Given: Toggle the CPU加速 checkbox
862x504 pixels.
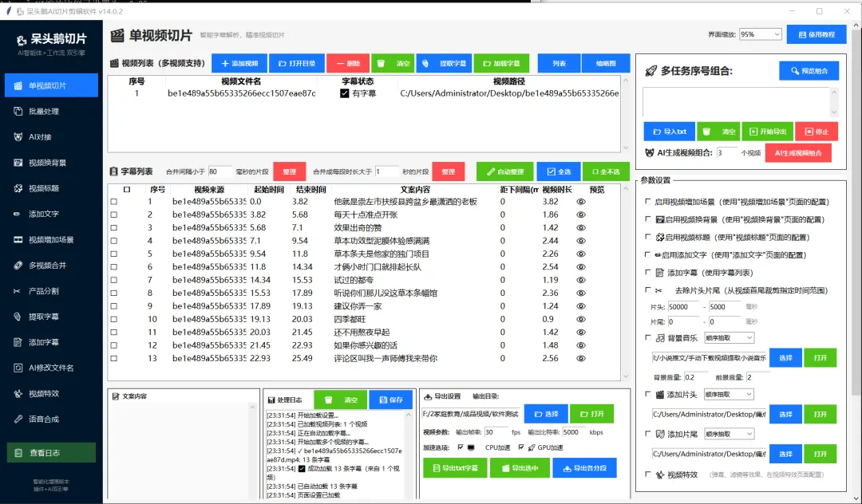Looking at the screenshot, I should point(461,447).
